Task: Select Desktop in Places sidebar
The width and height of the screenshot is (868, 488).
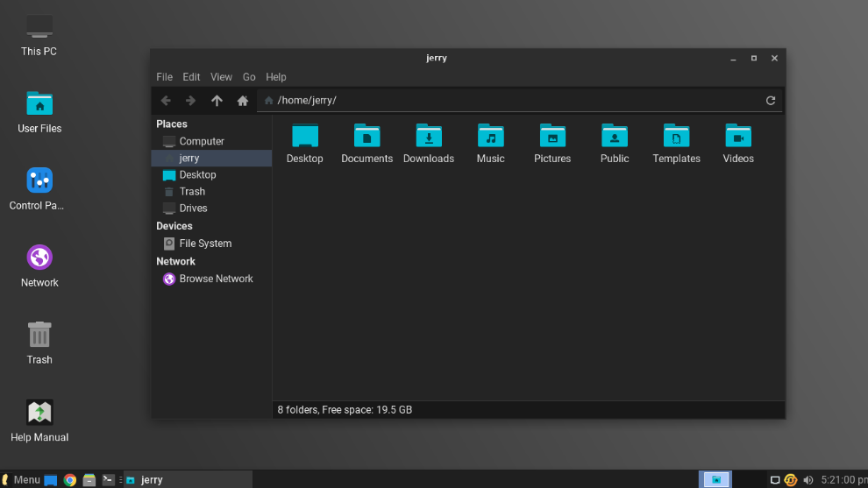Action: [211, 174]
